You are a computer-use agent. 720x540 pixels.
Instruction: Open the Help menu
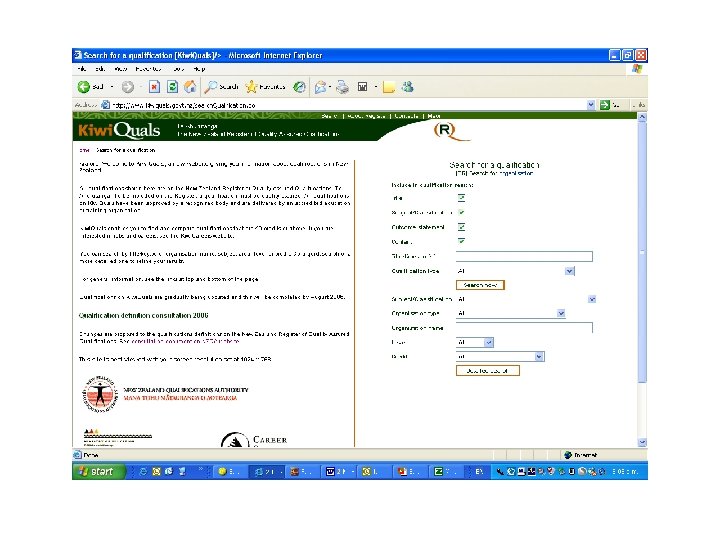199,69
